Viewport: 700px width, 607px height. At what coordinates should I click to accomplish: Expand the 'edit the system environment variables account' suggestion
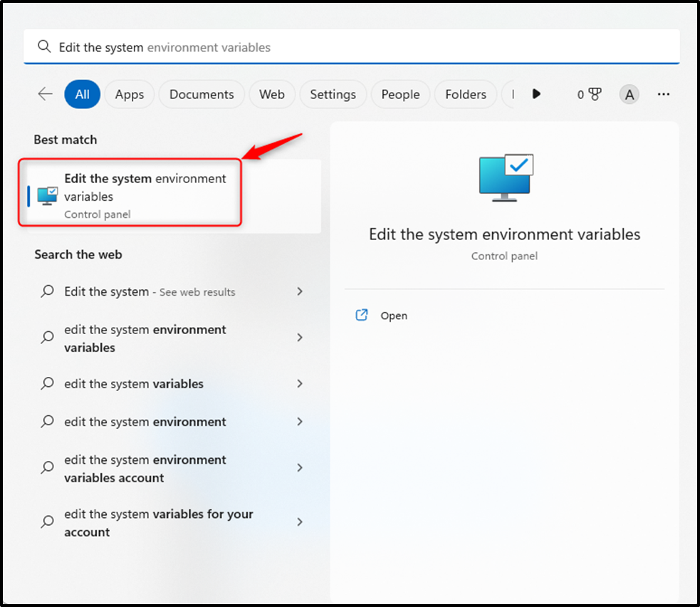(x=300, y=468)
